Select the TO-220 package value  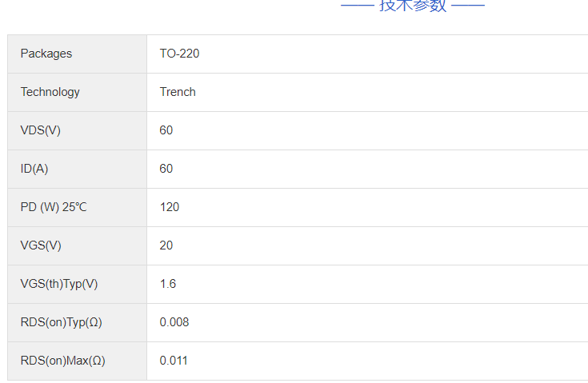coord(180,54)
